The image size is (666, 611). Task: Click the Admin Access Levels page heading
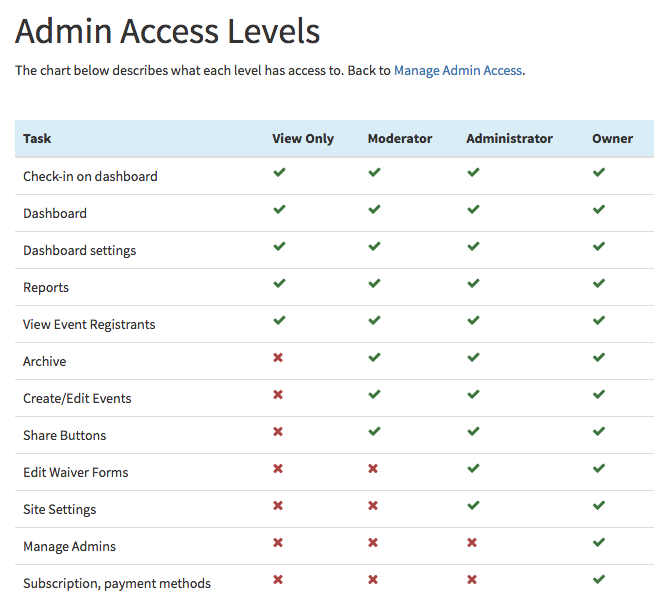pyautogui.click(x=167, y=31)
